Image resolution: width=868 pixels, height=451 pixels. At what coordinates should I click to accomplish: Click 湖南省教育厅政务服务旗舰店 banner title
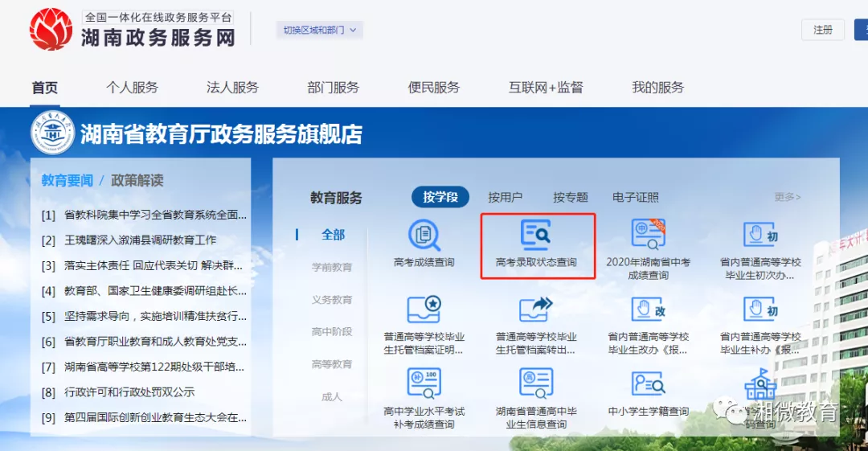(222, 134)
